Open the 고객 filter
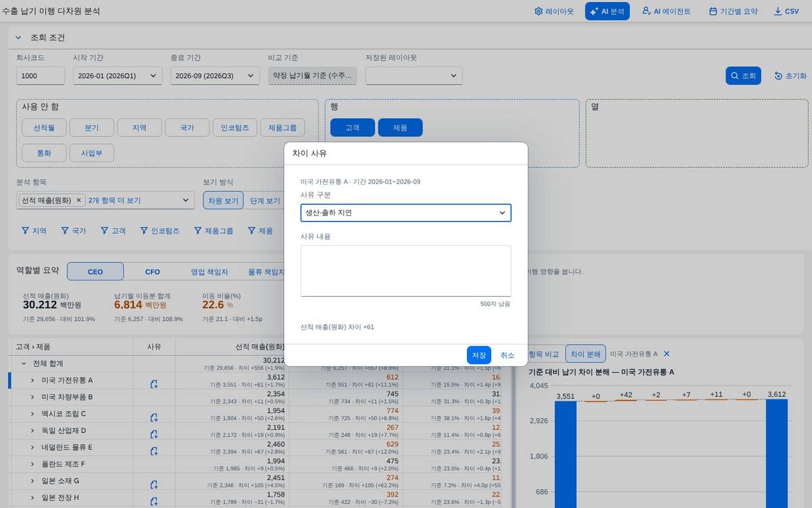The width and height of the screenshot is (812, 508). tap(113, 231)
